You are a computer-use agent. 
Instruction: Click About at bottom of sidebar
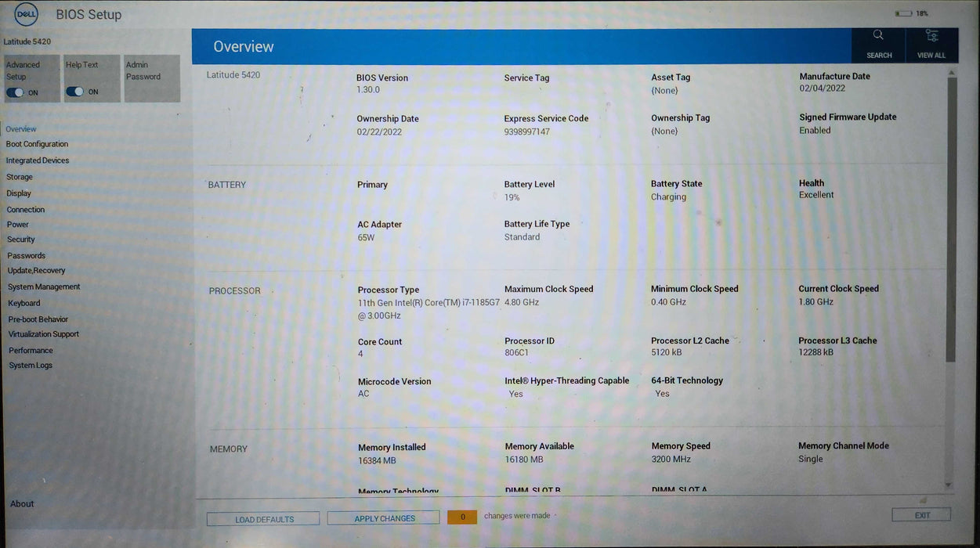click(22, 504)
